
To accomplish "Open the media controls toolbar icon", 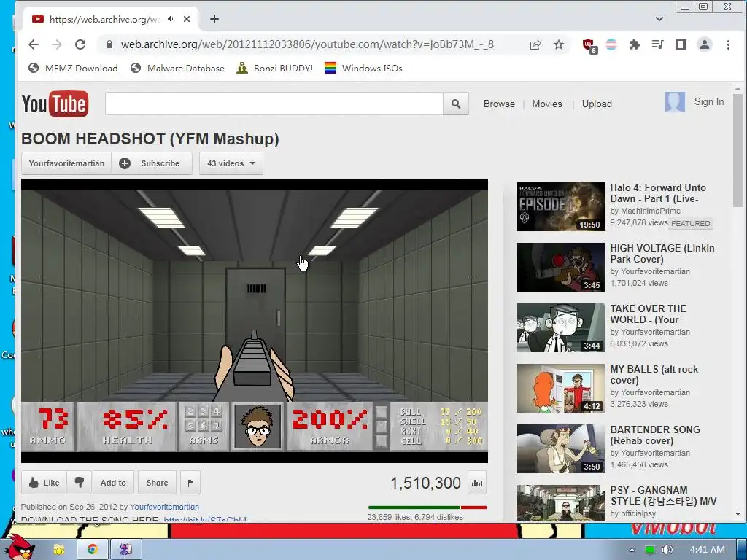I will point(657,44).
